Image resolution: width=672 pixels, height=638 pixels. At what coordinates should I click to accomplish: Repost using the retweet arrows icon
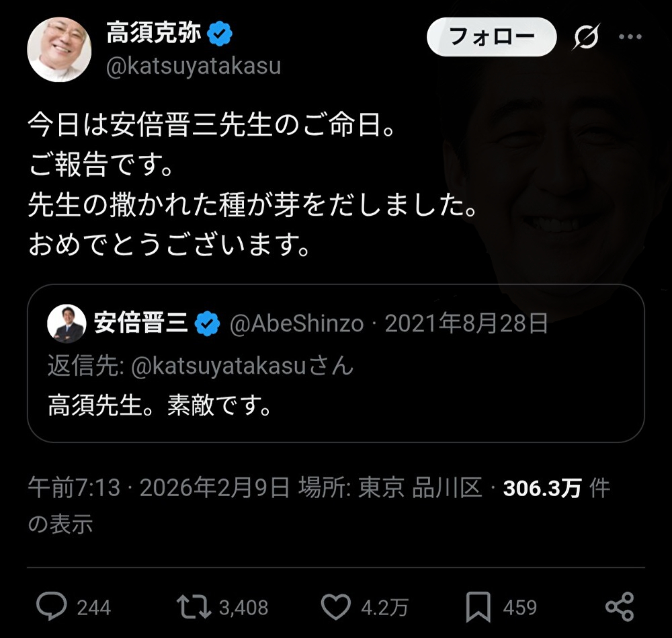click(194, 606)
